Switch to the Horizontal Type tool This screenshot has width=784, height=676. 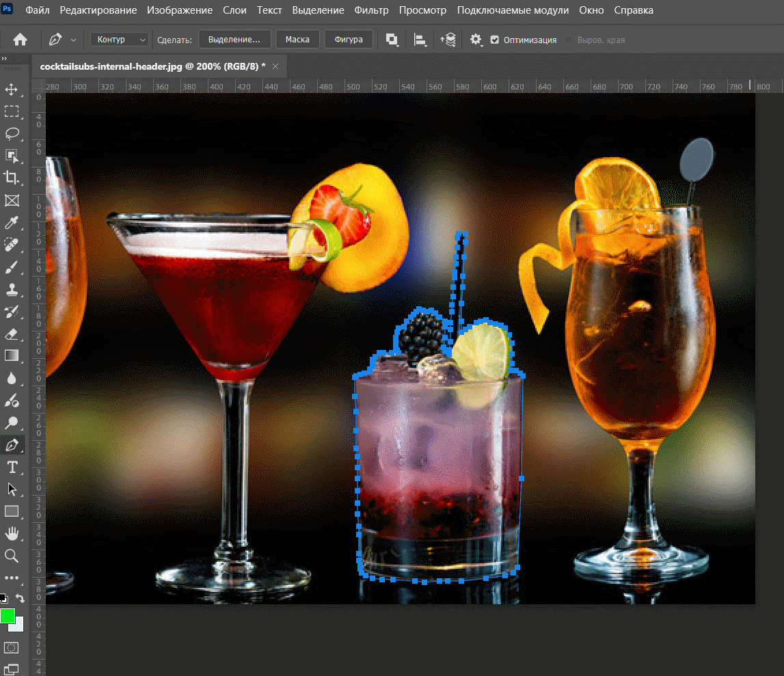[x=12, y=467]
